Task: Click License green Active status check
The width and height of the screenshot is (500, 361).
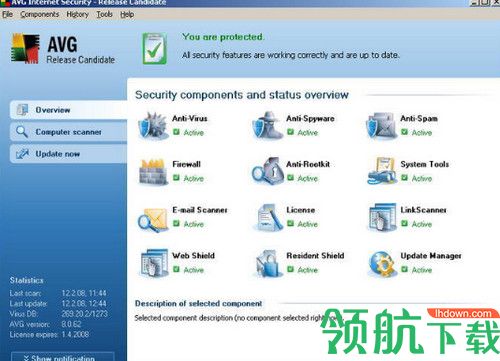Action: tap(290, 223)
